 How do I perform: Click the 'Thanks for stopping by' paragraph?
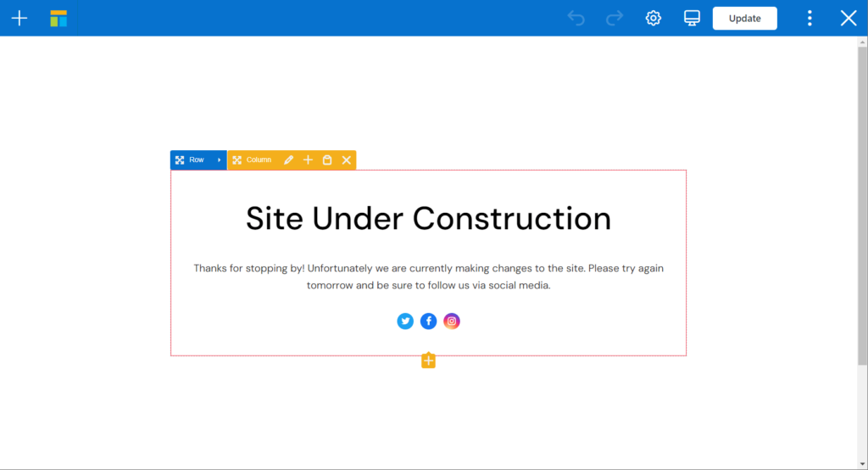(x=428, y=277)
